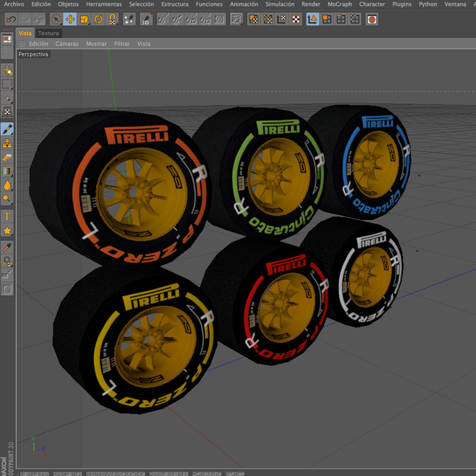Pick the magic wand selection tool
This screenshot has height=476, width=476.
(x=7, y=98)
